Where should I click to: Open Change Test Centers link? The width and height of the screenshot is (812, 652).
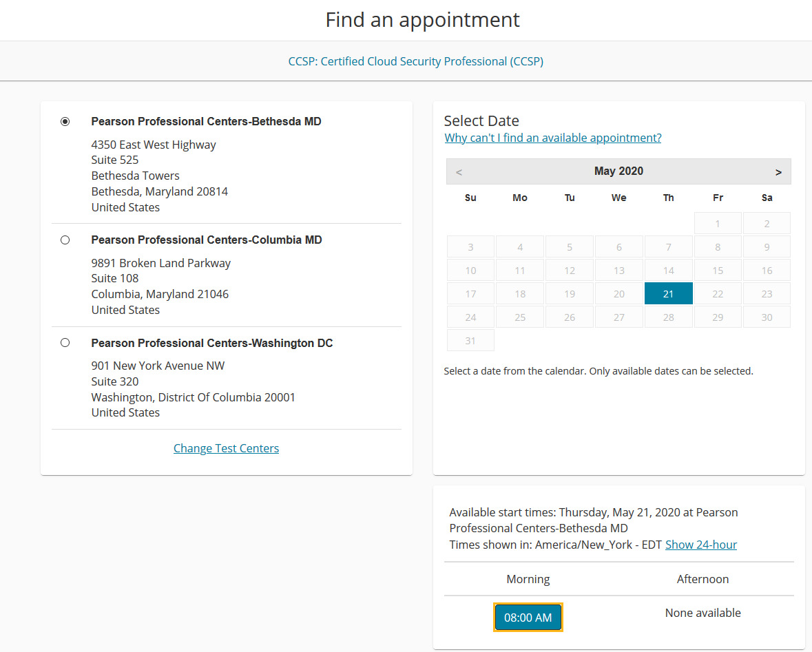(226, 448)
